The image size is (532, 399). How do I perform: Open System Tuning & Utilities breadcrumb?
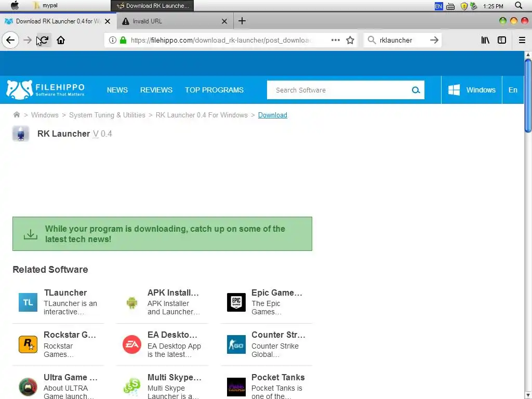107,115
